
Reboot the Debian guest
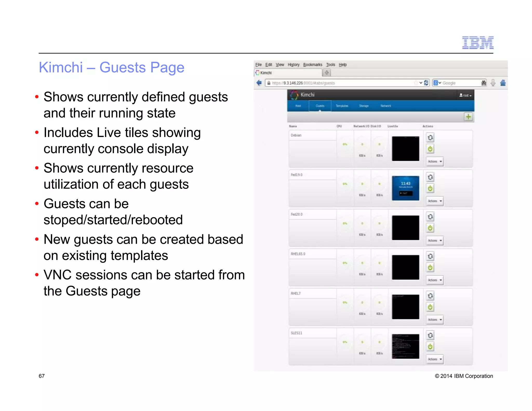point(430,138)
